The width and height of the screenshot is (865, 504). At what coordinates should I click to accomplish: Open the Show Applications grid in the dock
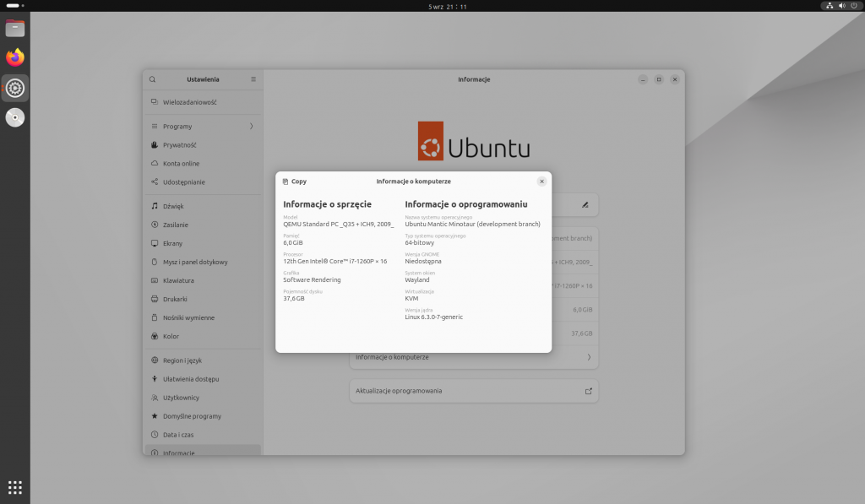click(x=14, y=487)
